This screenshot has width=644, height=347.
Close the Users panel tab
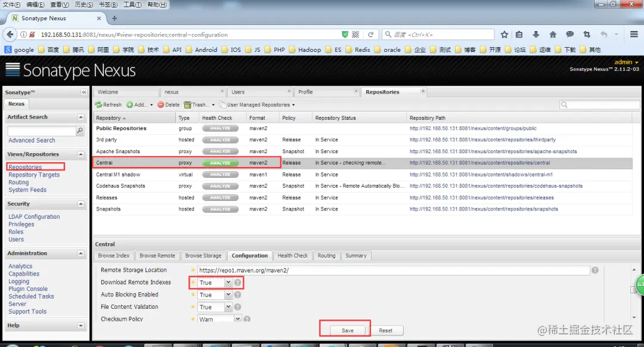[289, 91]
